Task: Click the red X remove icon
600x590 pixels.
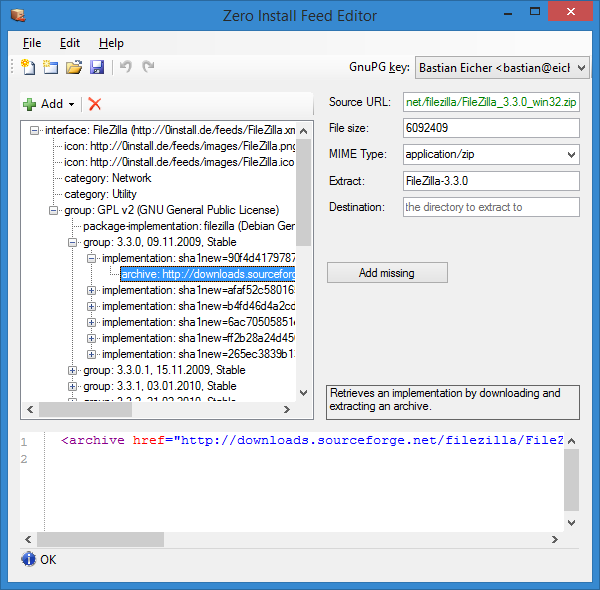Action: tap(95, 104)
